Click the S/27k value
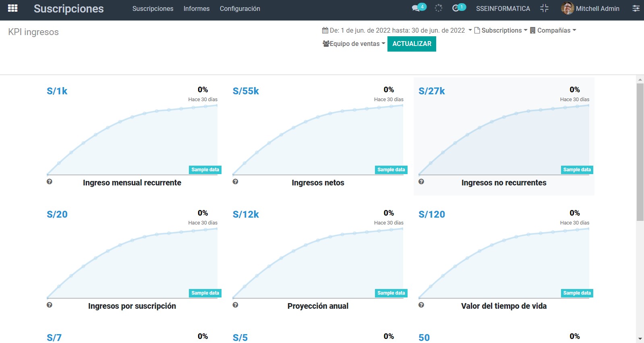This screenshot has width=644, height=343. click(x=432, y=91)
